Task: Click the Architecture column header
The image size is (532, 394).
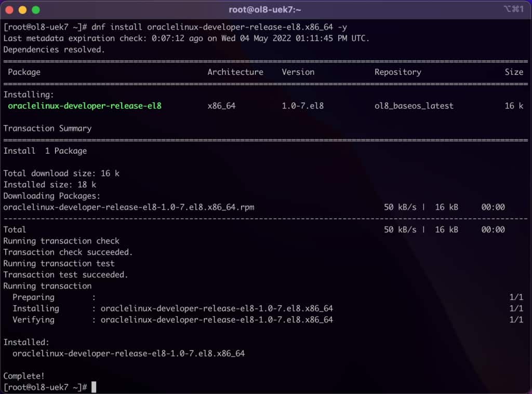Action: 235,72
